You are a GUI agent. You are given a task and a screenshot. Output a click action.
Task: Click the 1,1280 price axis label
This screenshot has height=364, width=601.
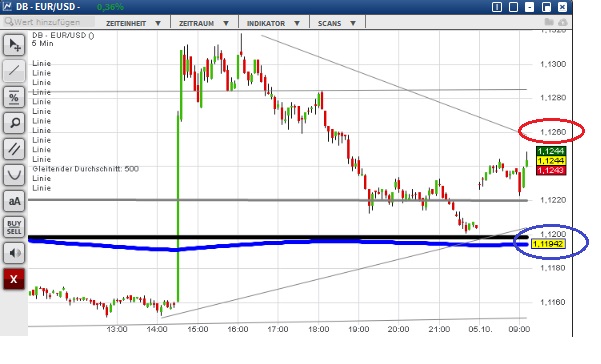pos(553,98)
